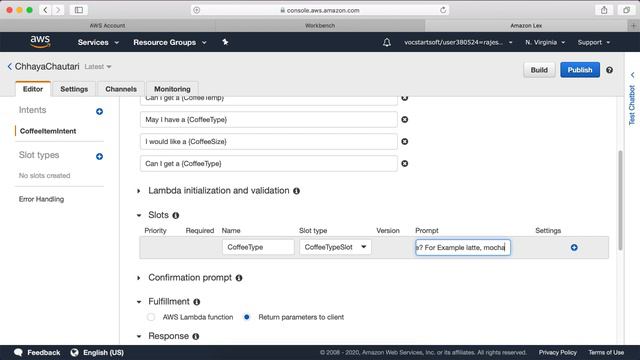This screenshot has height=360, width=640.
Task: Click the Safari share icon
Action: [604, 10]
